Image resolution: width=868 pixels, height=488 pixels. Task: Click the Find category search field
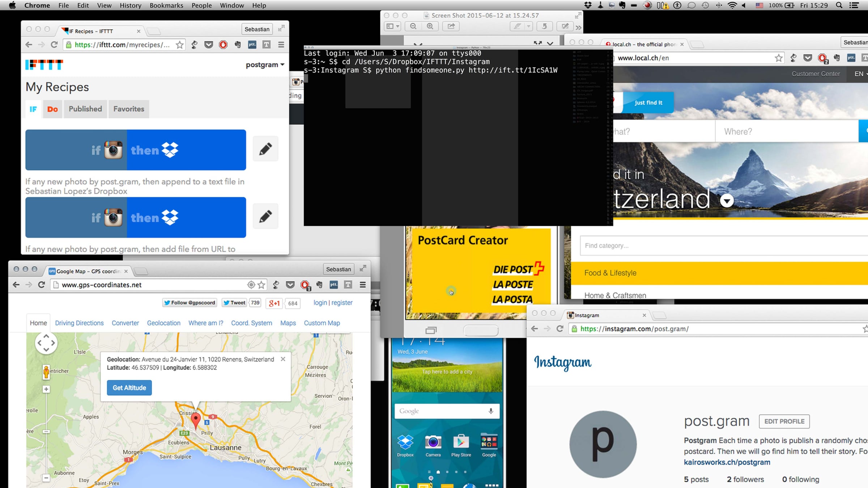click(x=724, y=246)
